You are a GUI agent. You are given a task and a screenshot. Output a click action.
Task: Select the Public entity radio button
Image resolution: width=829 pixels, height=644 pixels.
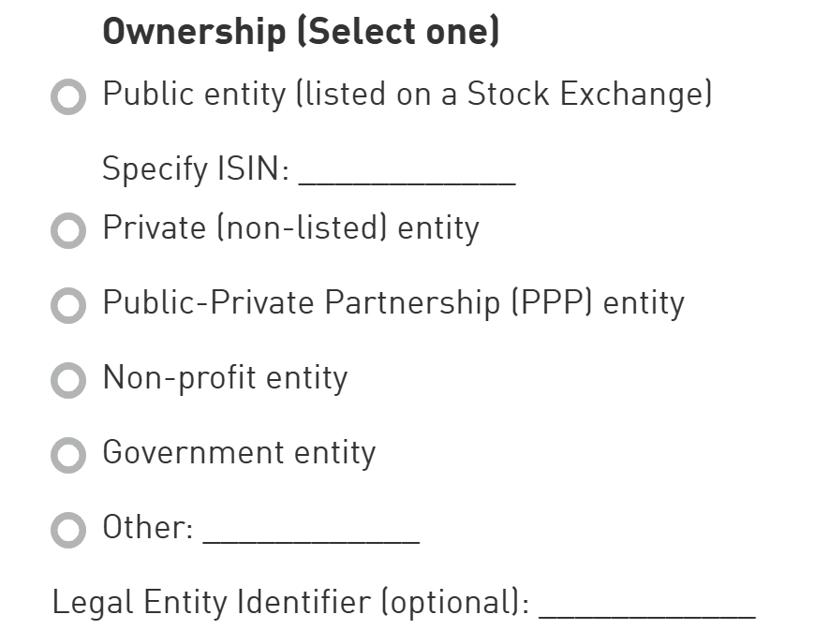tap(68, 96)
